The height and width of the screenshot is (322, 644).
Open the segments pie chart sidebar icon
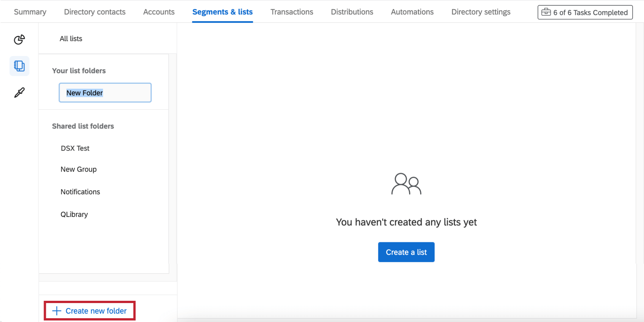19,39
